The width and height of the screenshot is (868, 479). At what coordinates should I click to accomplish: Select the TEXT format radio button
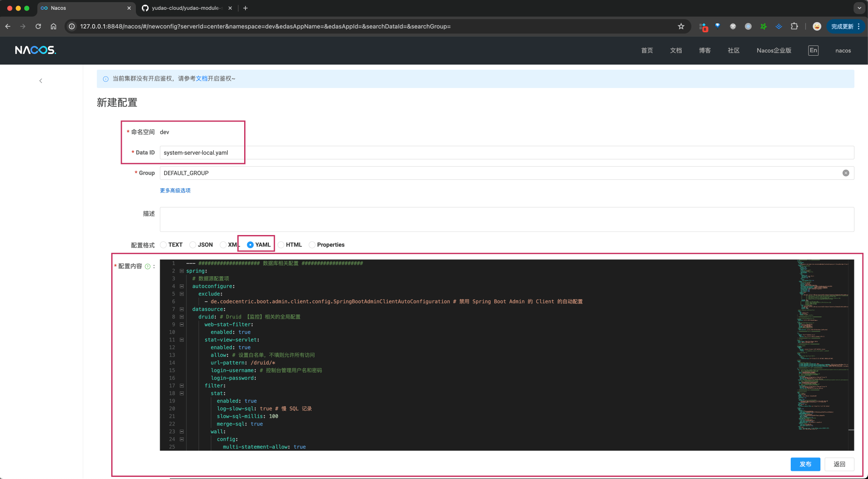[x=163, y=245]
